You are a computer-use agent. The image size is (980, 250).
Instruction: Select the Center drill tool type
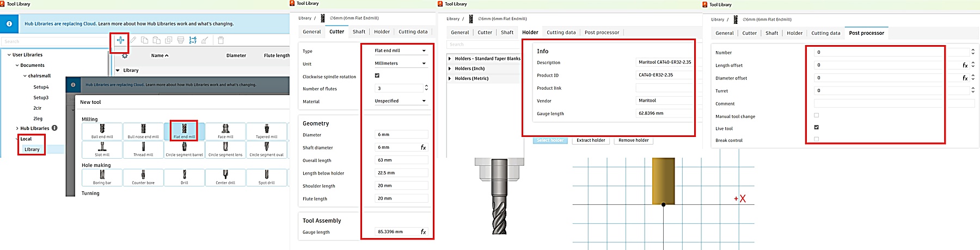225,178
